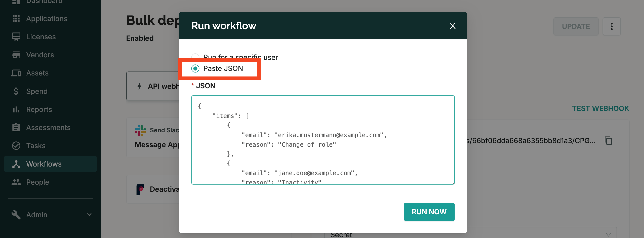The height and width of the screenshot is (238, 644).
Task: Open the three-dot more options menu
Action: point(612,26)
